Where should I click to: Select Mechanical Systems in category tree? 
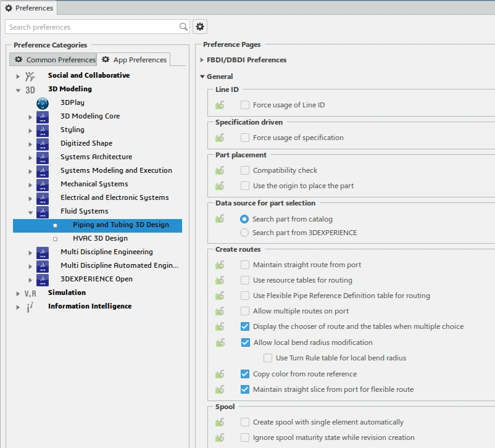(94, 184)
